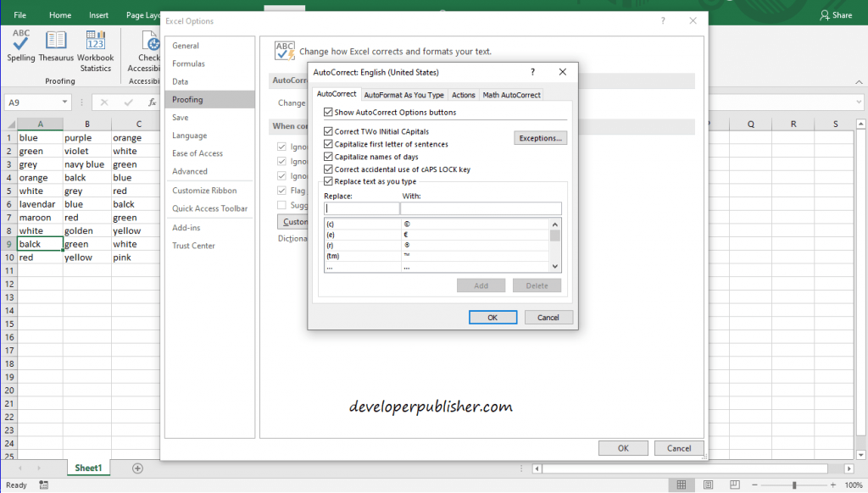This screenshot has height=493, width=868.
Task: Open the Exceptions dialog
Action: pos(540,137)
